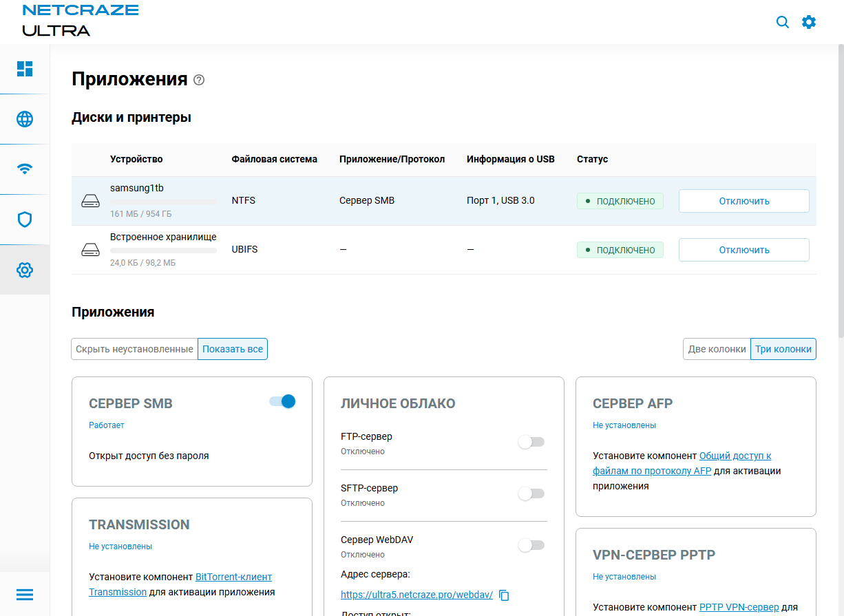Open BitTorrent-клиент Transmission component link
This screenshot has width=844, height=616.
coord(233,577)
